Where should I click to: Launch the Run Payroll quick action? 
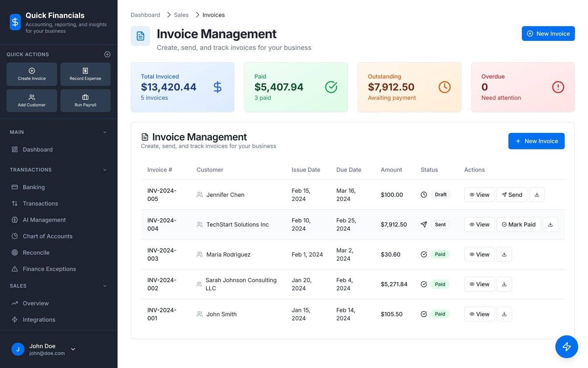click(85, 101)
